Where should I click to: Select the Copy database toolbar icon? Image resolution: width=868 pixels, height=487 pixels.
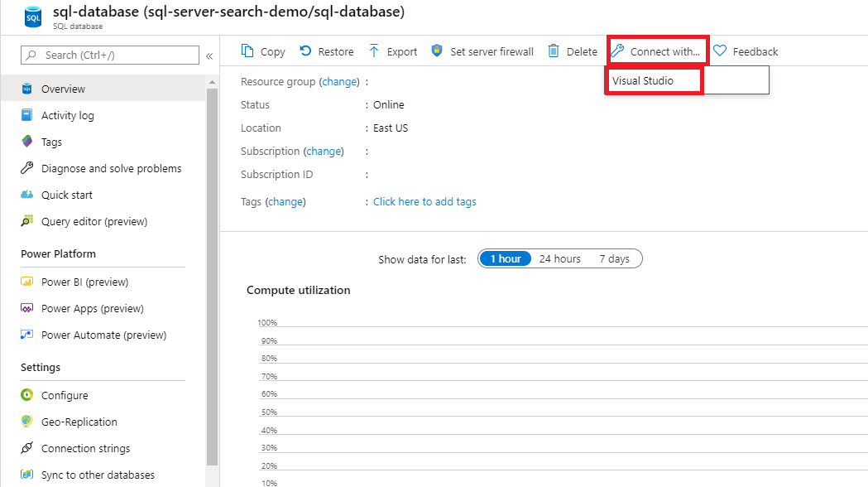262,51
